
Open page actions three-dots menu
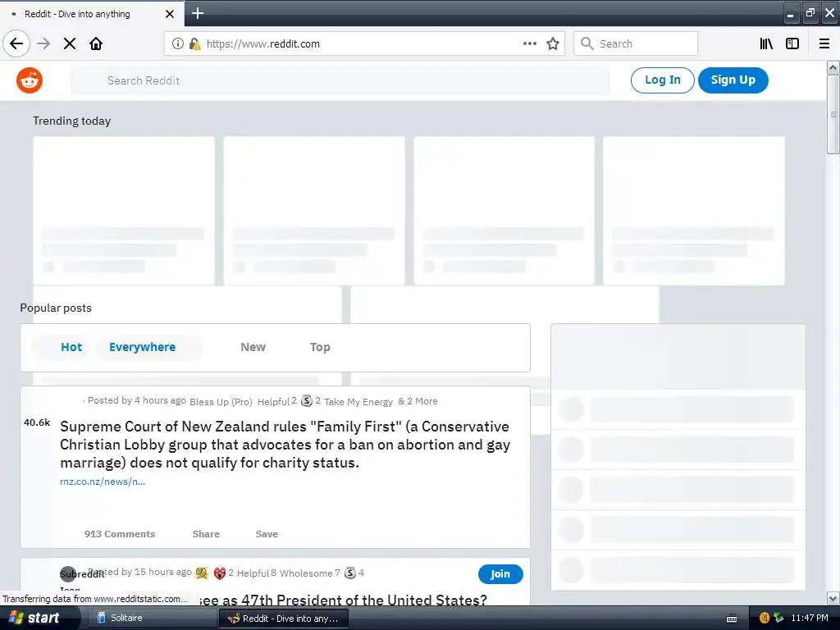click(x=530, y=43)
